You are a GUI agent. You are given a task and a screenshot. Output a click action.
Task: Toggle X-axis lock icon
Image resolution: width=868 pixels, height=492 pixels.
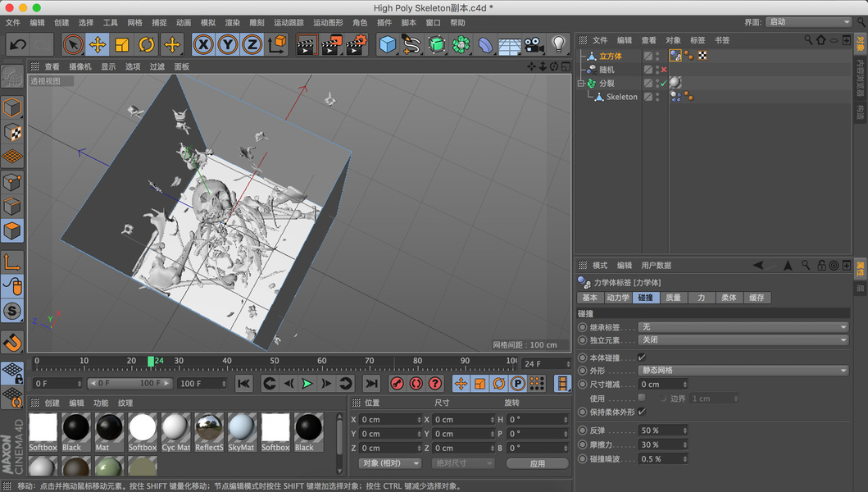[203, 44]
